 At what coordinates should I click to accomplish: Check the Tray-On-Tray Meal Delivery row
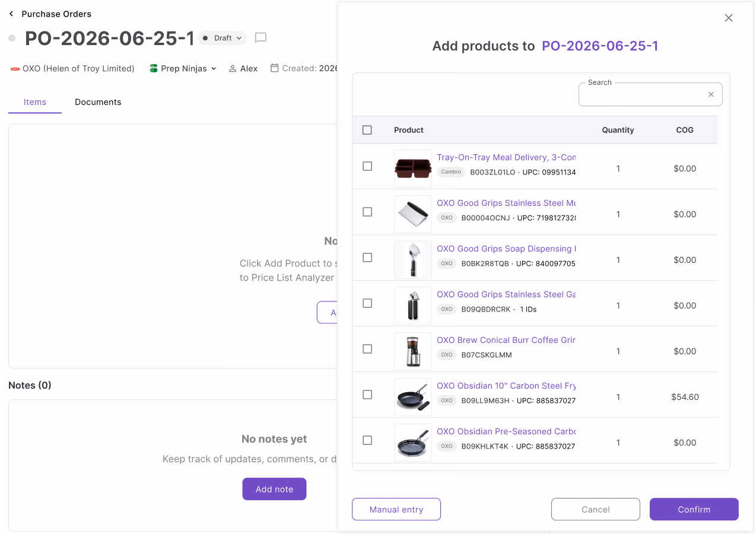367,166
